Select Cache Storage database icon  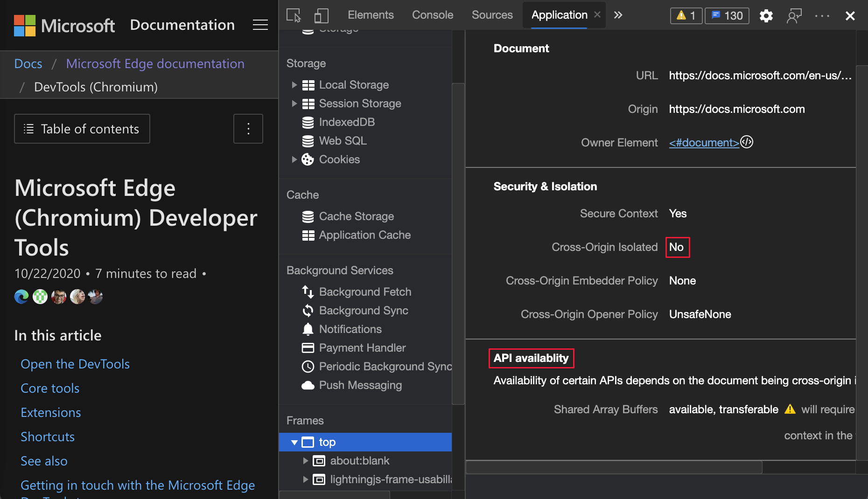(308, 216)
